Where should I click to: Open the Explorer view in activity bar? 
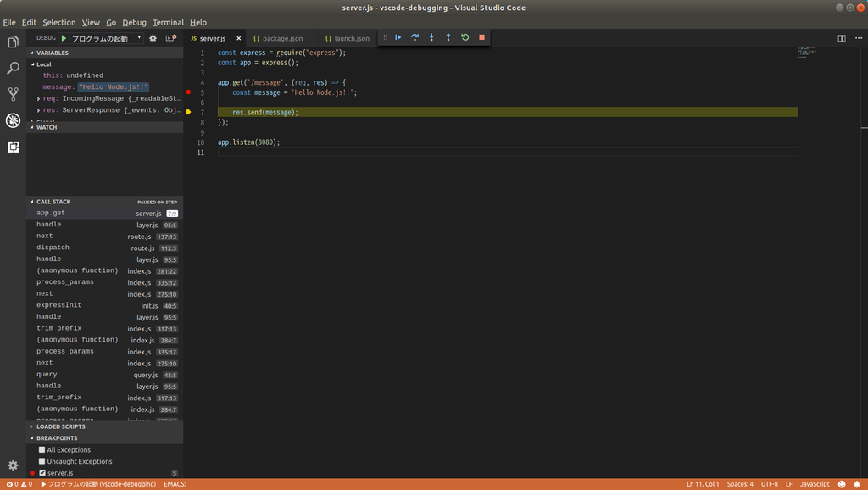[13, 42]
